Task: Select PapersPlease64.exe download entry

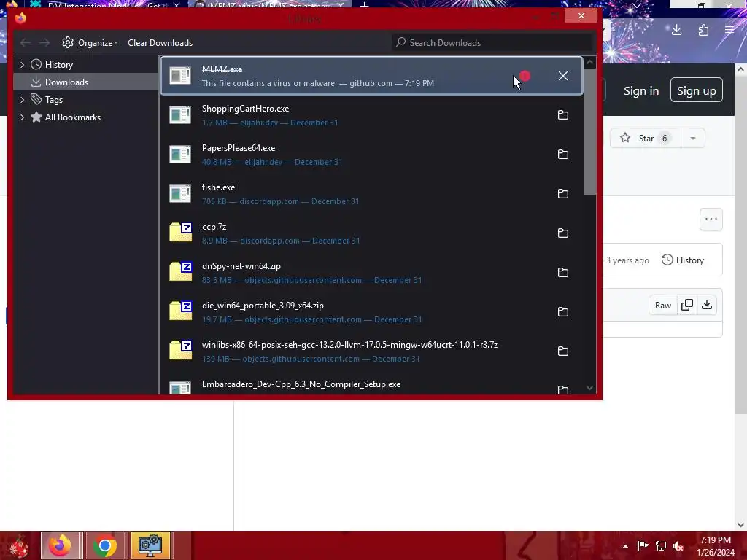Action: [x=371, y=155]
